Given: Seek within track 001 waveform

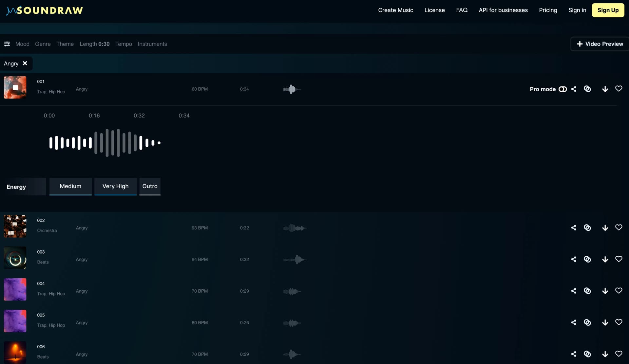Looking at the screenshot, I should (x=105, y=142).
